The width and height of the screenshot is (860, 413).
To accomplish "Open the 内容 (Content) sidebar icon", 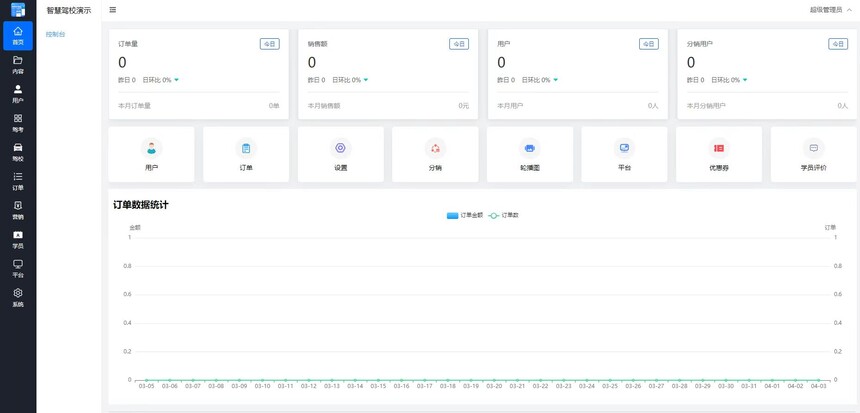I will tap(18, 65).
